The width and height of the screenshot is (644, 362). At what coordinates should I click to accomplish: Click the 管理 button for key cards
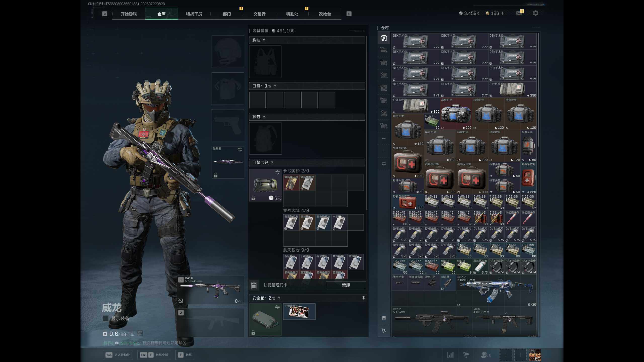[346, 285]
